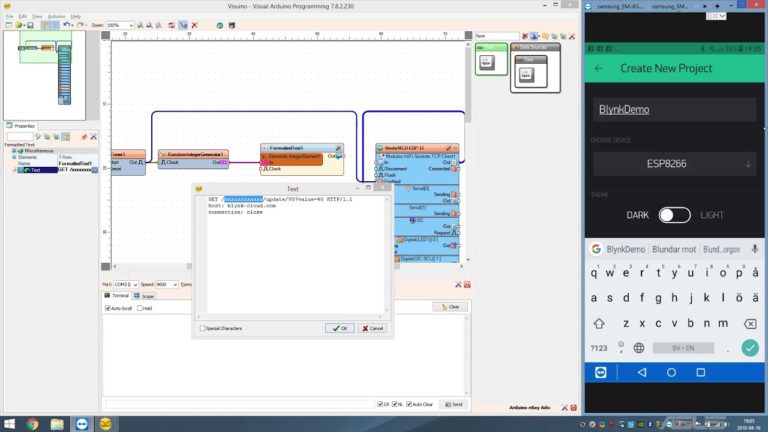768x432 pixels.
Task: Select the Text row in Properties tree
Action: tap(49, 170)
